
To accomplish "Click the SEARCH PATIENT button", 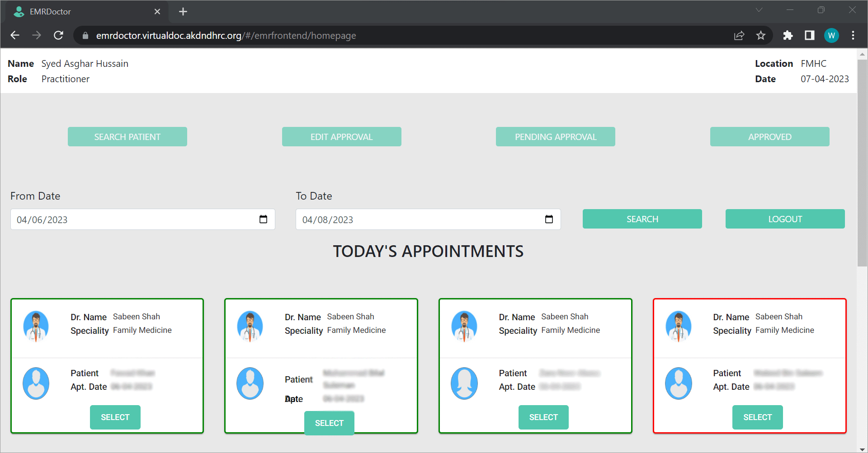I will click(x=127, y=136).
